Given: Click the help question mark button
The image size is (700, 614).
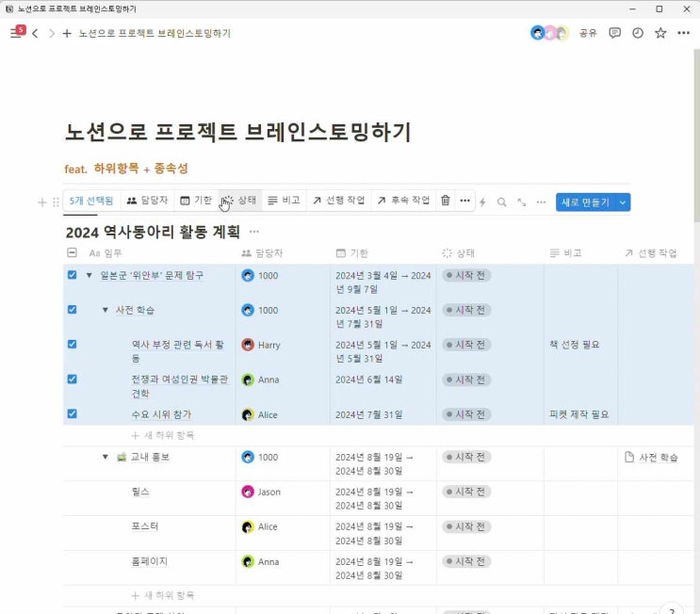Looking at the screenshot, I should 672,609.
